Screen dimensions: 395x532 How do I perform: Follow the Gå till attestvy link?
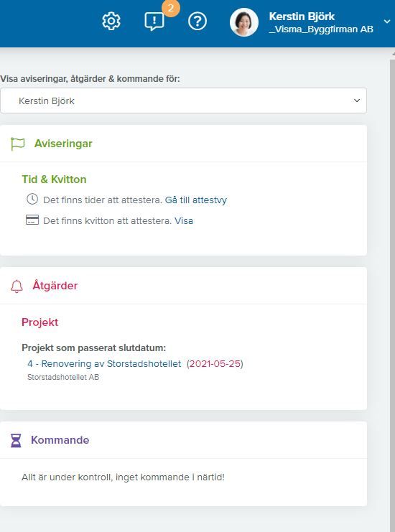coord(196,200)
